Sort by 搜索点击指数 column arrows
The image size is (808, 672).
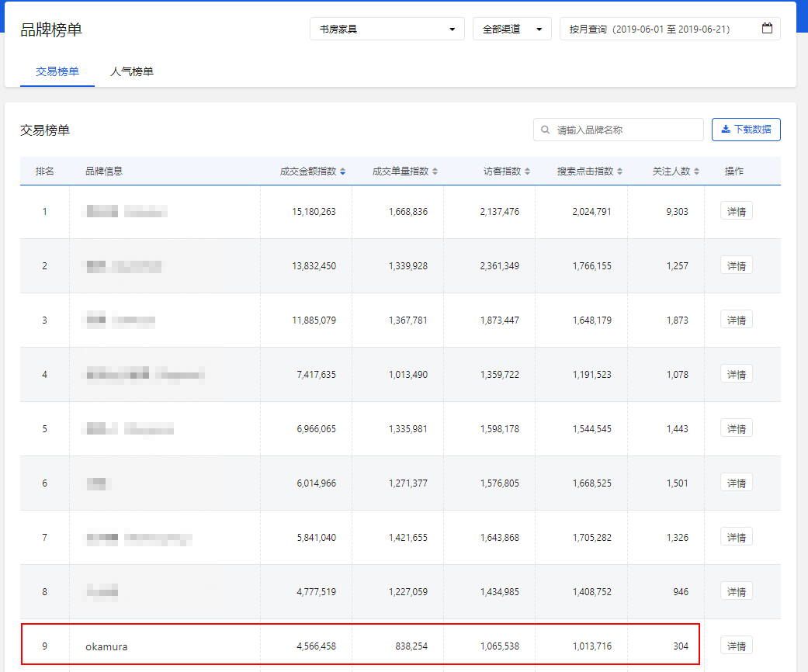pos(619,171)
